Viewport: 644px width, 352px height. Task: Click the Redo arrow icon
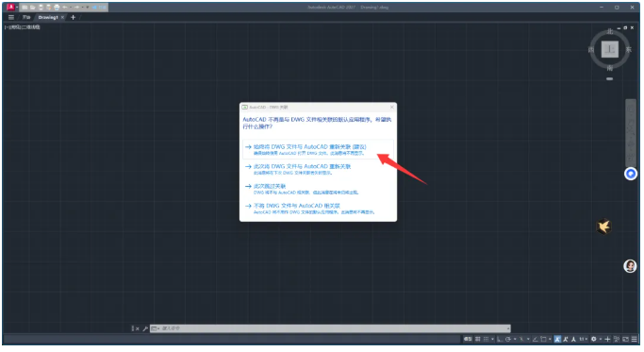(x=76, y=7)
